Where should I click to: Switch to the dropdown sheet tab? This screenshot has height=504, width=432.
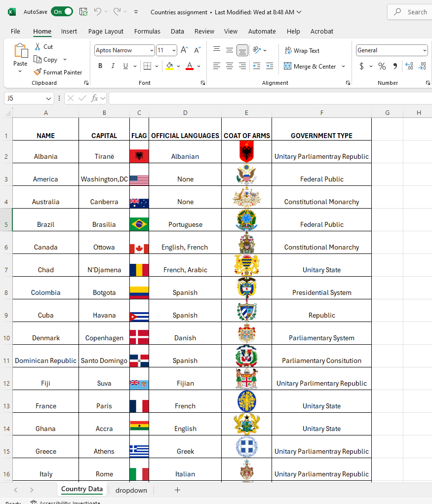tap(131, 490)
